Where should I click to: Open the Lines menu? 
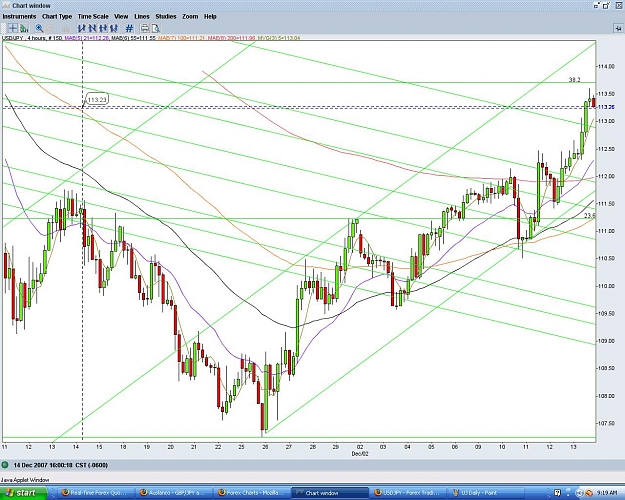142,16
